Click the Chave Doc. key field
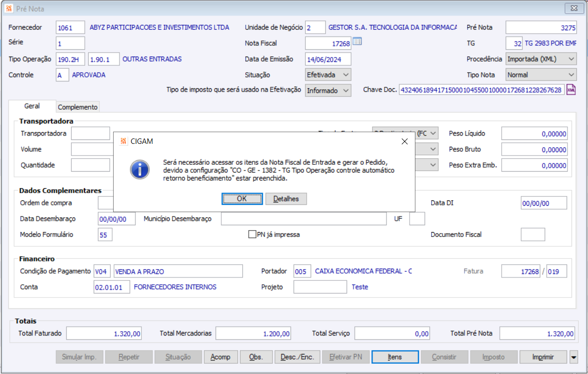This screenshot has width=588, height=374. pyautogui.click(x=481, y=90)
